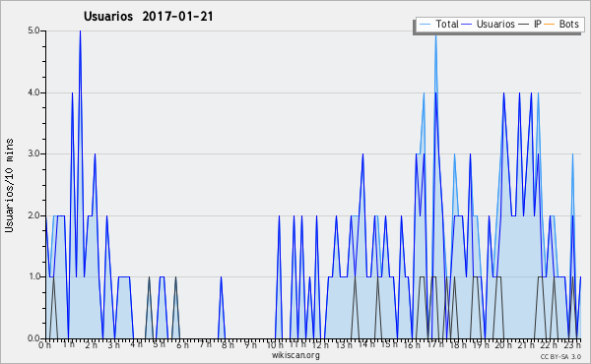Viewport: 591px width, 364px height.
Task: Click the 'wikiscan.org' text below the axis
Action: point(295,355)
